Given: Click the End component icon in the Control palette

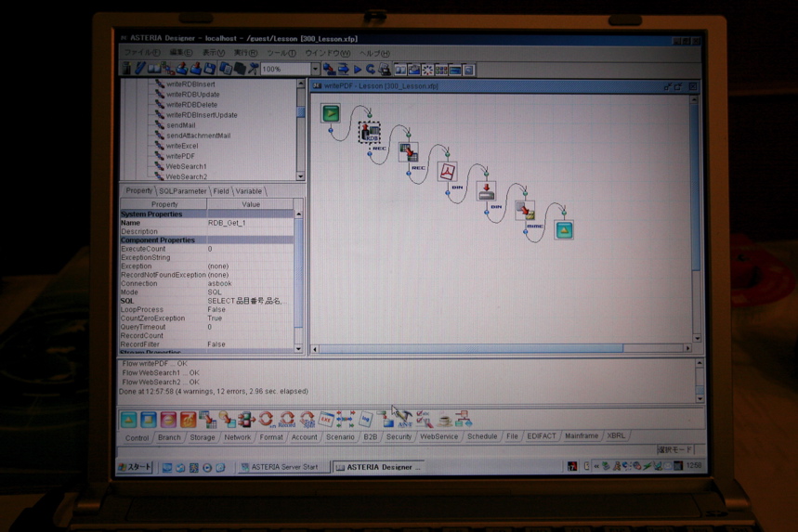Looking at the screenshot, I should (128, 420).
